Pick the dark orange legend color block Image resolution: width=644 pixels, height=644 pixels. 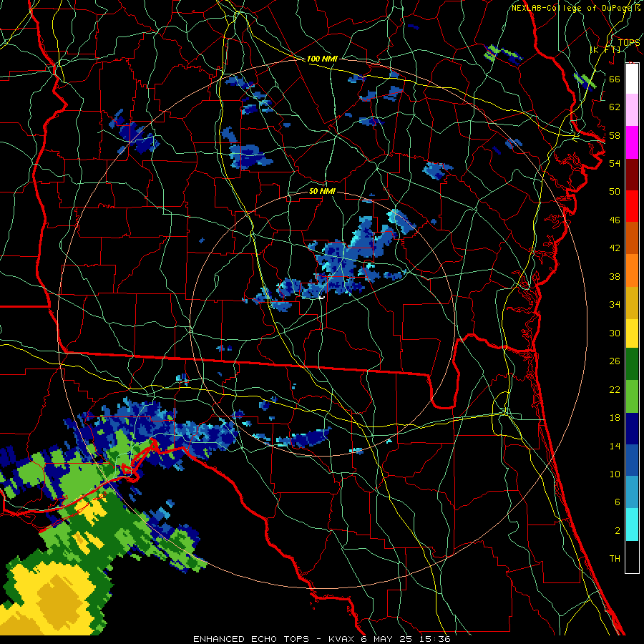tap(632, 238)
